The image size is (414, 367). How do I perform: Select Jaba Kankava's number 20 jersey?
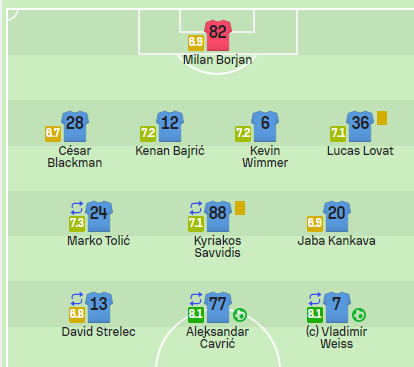[337, 216]
